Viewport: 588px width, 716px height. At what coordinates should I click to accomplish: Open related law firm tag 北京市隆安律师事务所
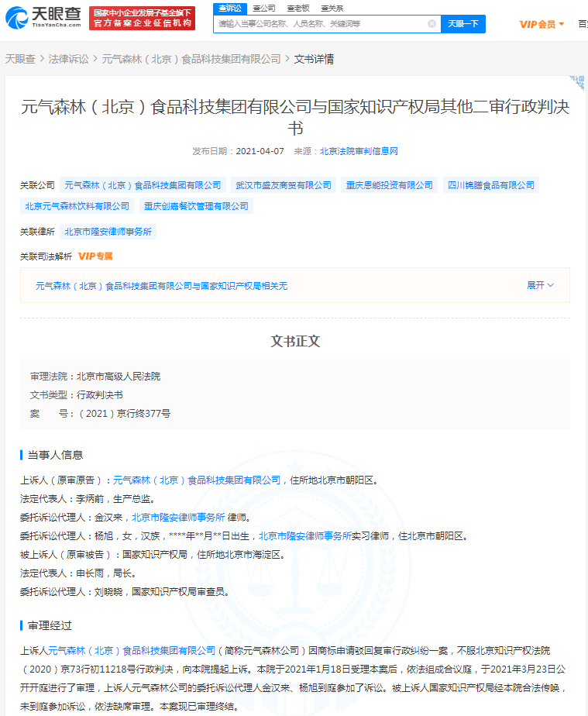(x=108, y=232)
